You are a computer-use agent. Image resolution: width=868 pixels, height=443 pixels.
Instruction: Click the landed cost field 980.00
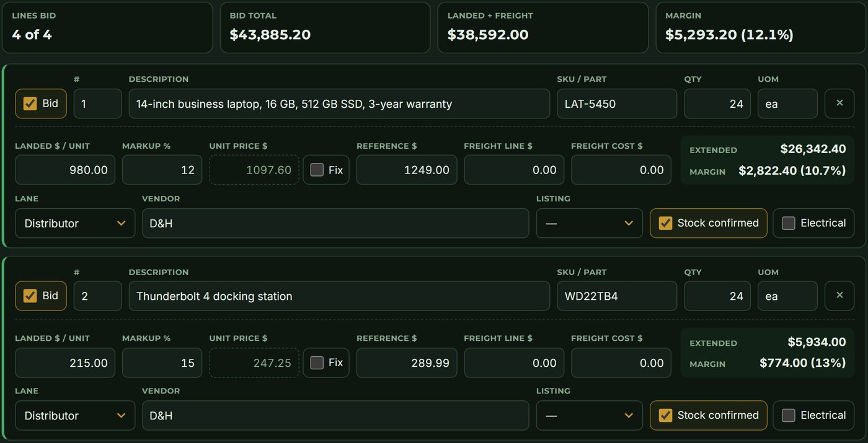[x=65, y=170]
